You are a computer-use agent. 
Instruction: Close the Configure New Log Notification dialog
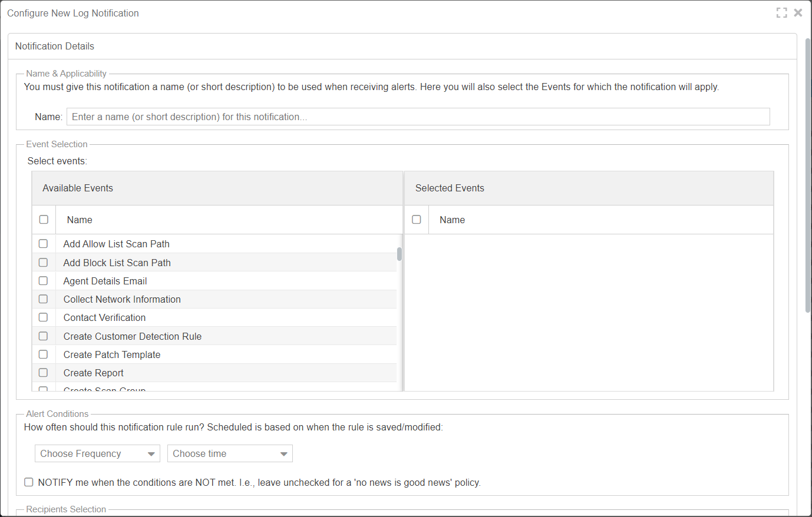[798, 13]
